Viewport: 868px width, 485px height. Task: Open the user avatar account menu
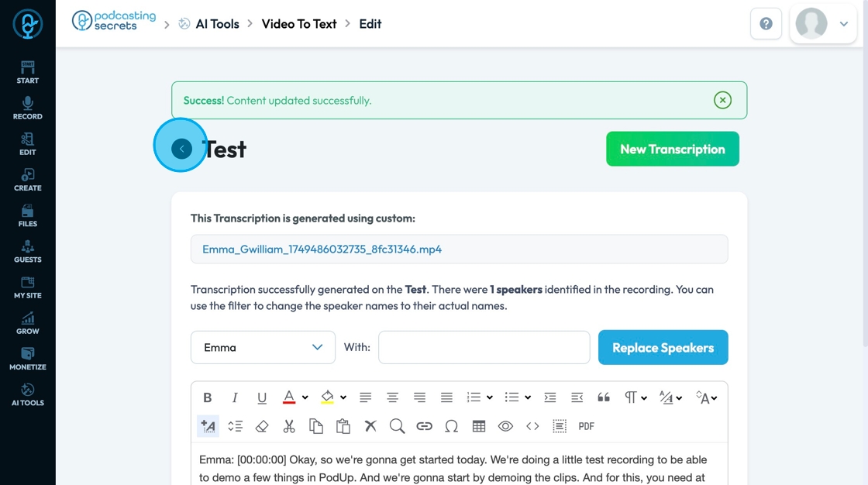pos(823,24)
